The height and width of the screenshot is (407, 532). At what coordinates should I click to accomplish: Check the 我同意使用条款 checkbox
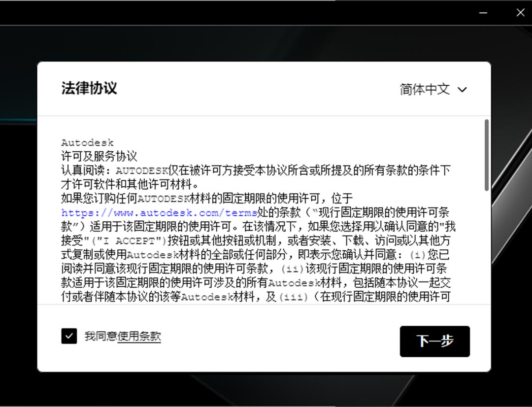click(69, 337)
